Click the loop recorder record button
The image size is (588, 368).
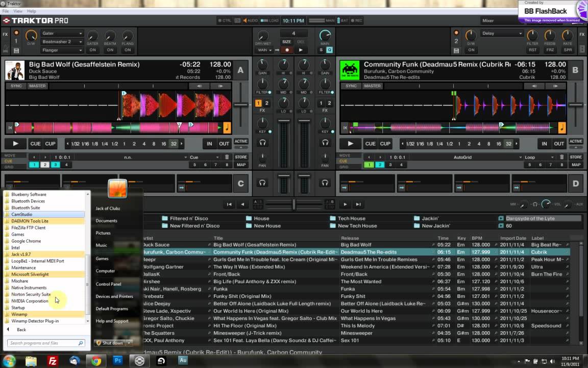(287, 50)
